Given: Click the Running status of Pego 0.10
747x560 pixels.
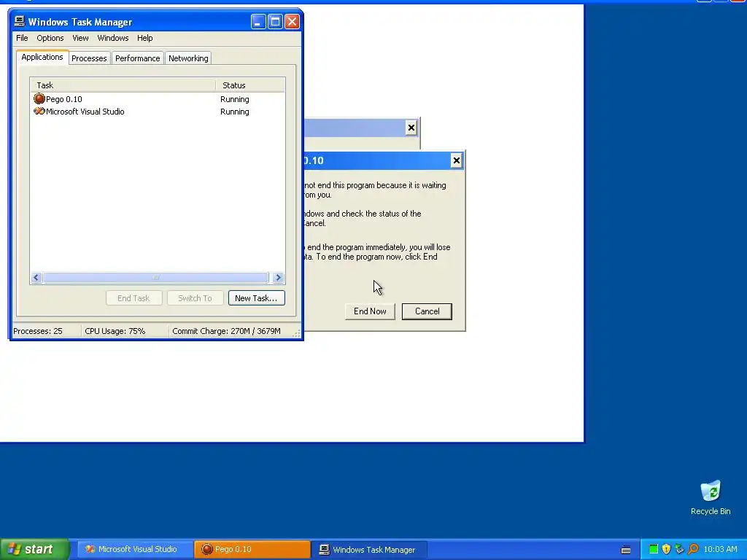Looking at the screenshot, I should point(234,99).
